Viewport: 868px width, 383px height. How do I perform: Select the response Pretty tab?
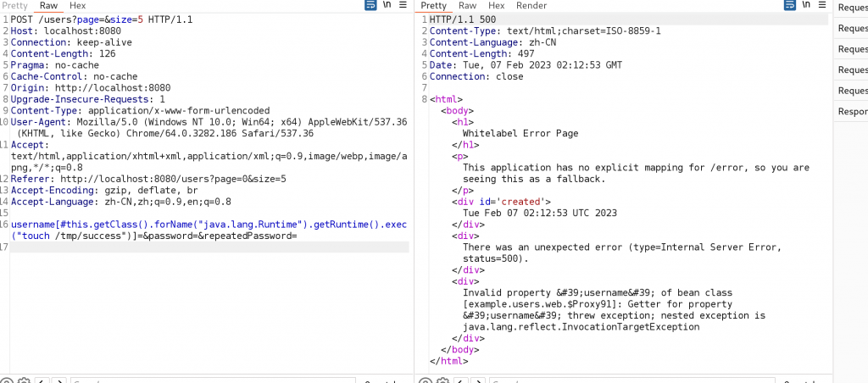(x=434, y=6)
